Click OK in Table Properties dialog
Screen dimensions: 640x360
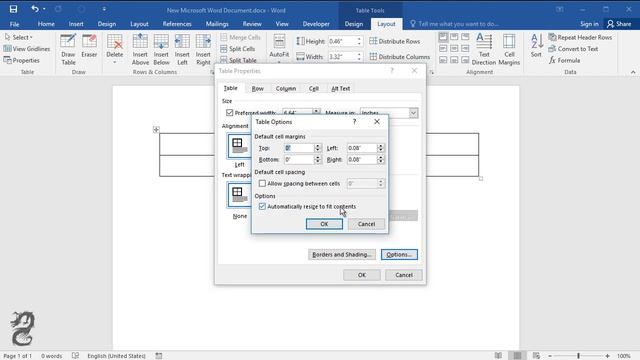pos(362,275)
